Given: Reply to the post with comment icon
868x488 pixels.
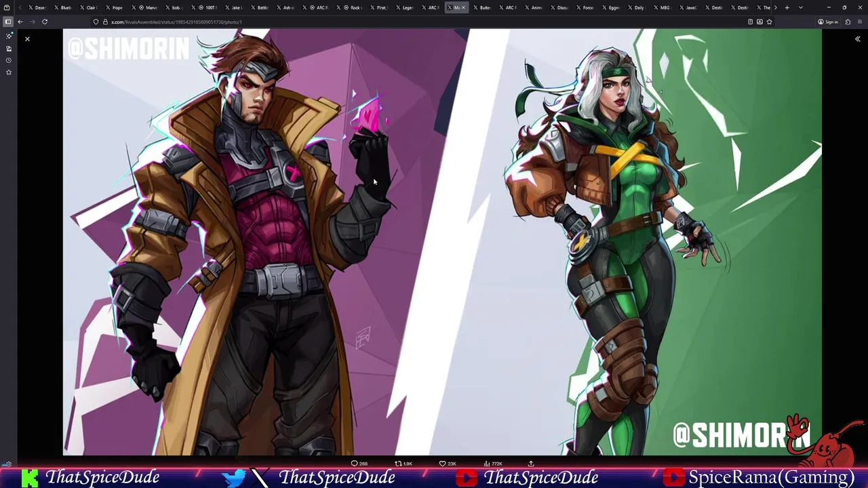Looking at the screenshot, I should click(354, 464).
